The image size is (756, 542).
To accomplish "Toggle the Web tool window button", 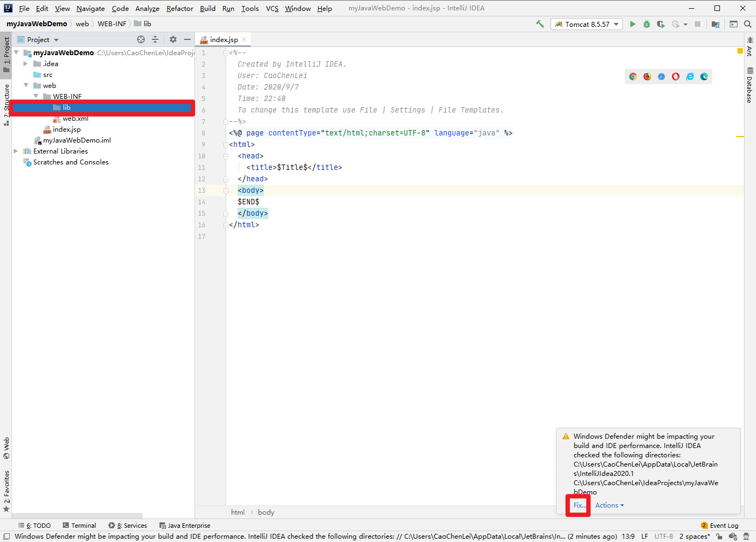I will coord(7,448).
